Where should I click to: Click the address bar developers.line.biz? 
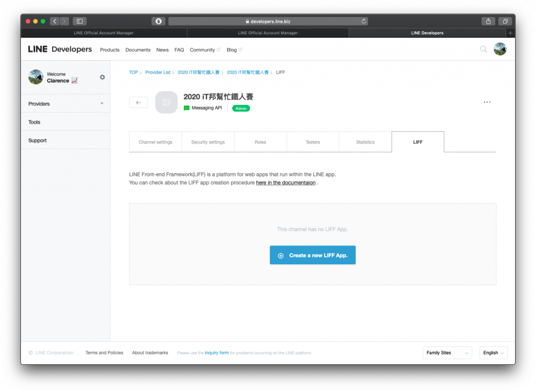coord(268,21)
